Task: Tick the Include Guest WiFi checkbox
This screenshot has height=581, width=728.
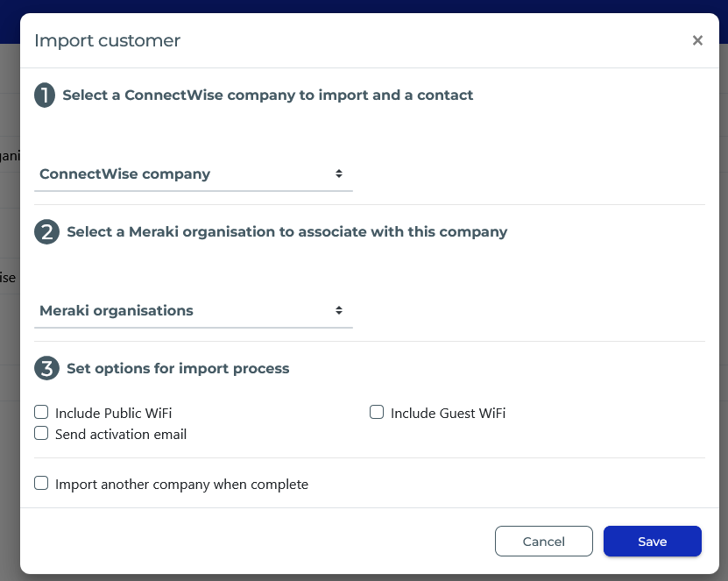Action: (x=377, y=413)
